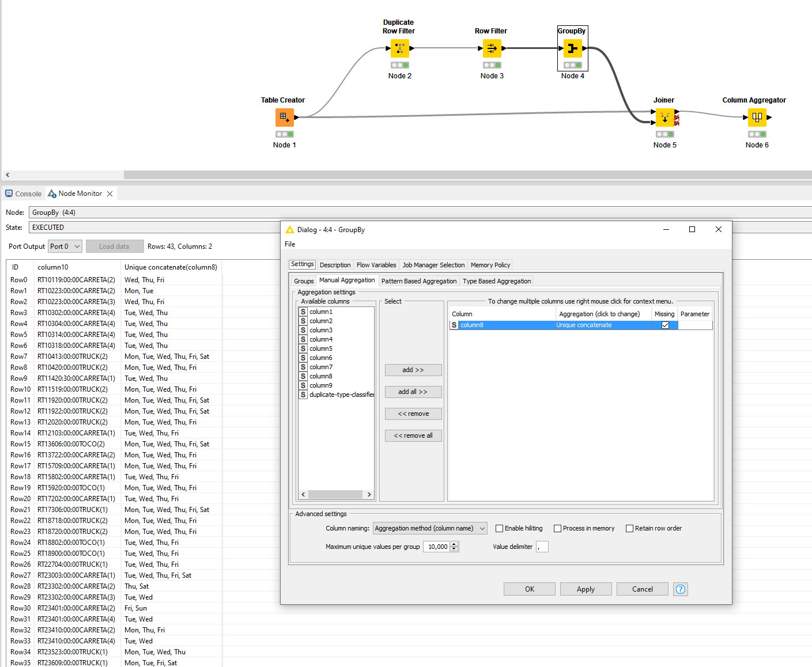The width and height of the screenshot is (812, 667).
Task: Open Type Based Aggregation tab
Action: coord(497,281)
